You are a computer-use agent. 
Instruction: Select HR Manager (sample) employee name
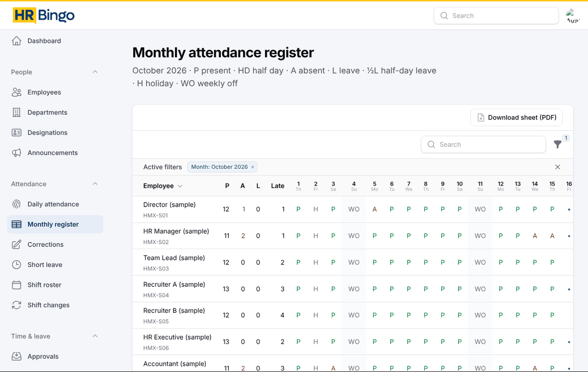pyautogui.click(x=176, y=231)
